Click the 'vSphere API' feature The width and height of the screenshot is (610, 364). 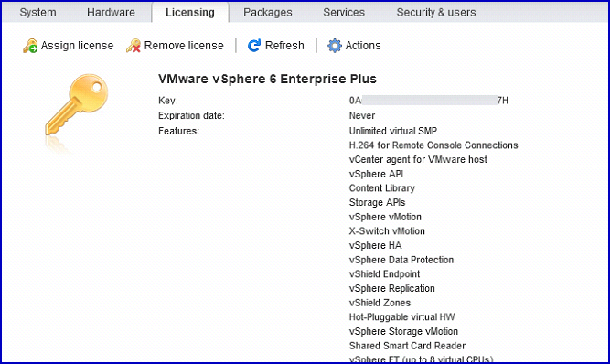click(x=376, y=174)
